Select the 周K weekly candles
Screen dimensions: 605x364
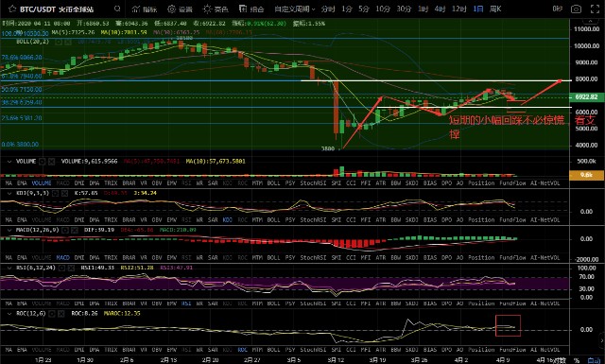495,9
